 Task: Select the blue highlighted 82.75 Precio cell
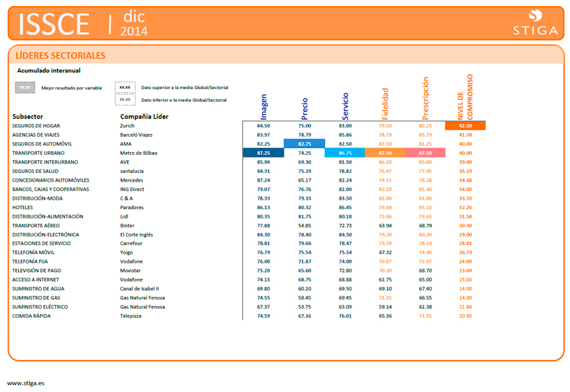point(304,144)
